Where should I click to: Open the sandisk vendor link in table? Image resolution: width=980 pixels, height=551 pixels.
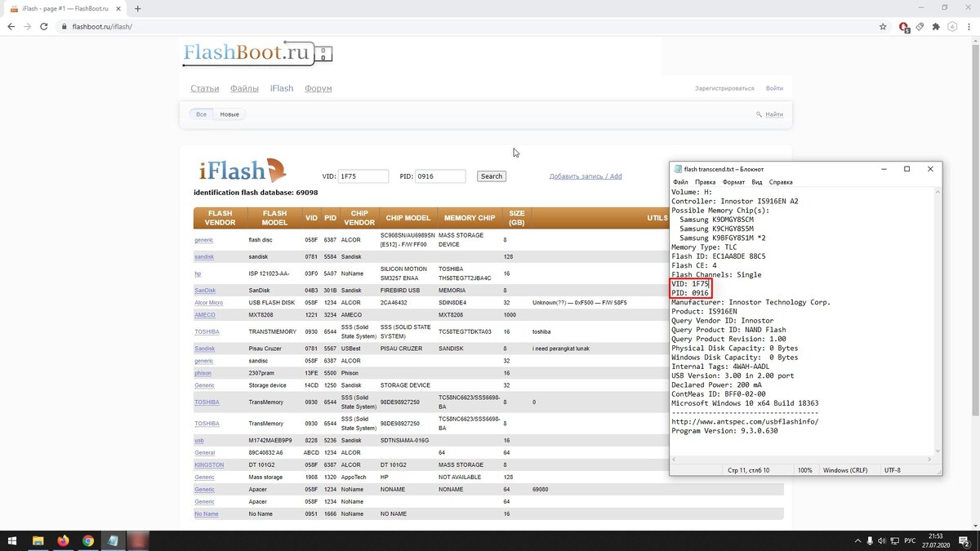[204, 256]
